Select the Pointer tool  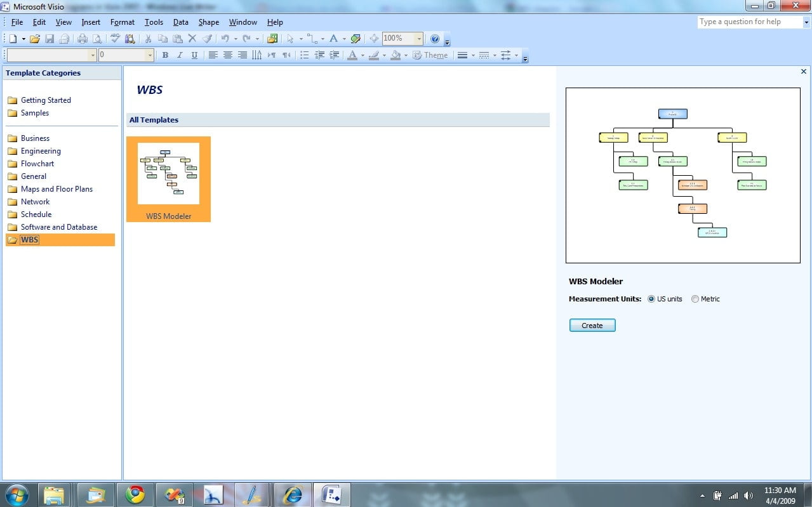[290, 39]
